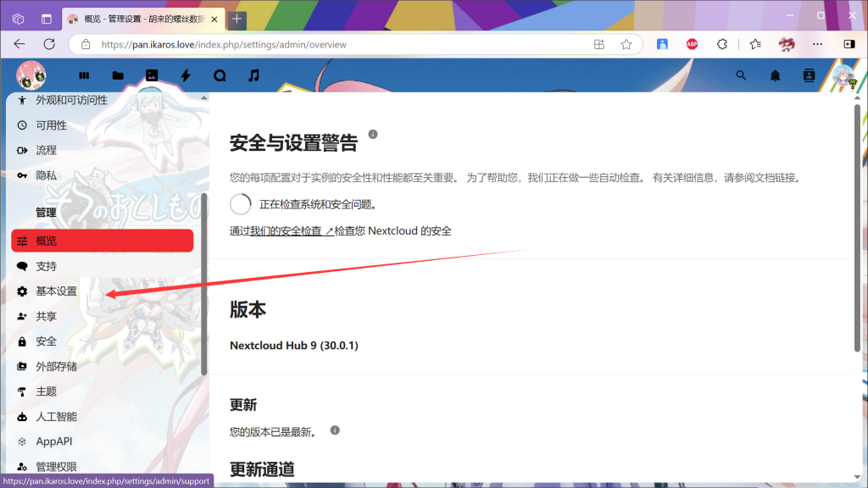Reload the page
The width and height of the screenshot is (868, 488).
click(49, 44)
